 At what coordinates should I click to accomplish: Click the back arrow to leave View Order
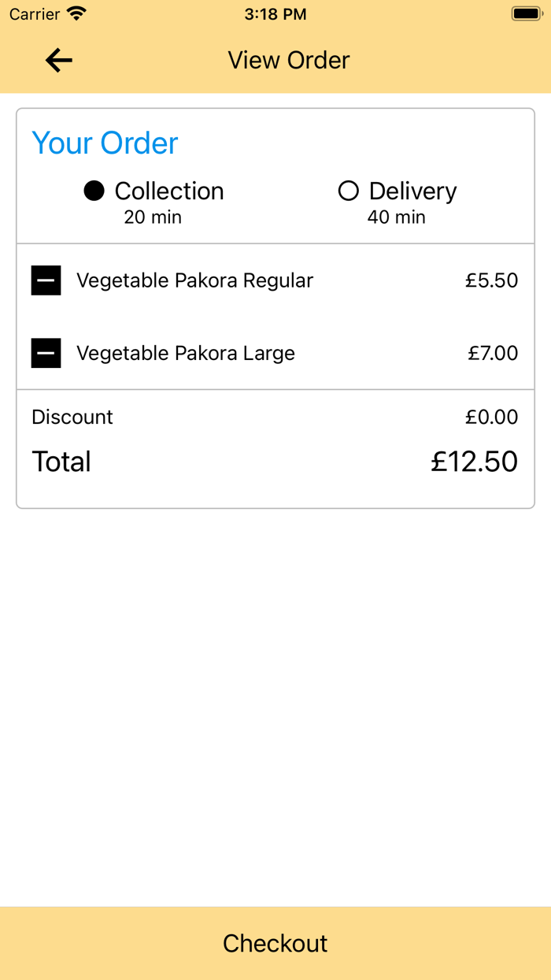click(x=58, y=60)
